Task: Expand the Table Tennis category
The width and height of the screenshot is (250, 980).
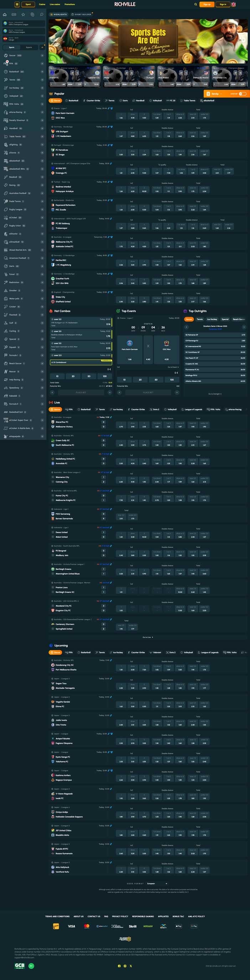Action: (42, 137)
